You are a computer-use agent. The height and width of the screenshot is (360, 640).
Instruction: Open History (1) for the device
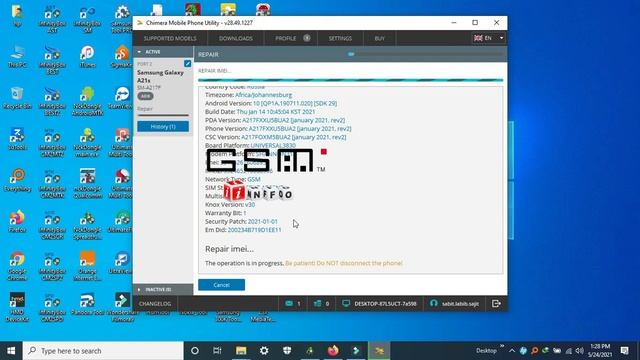[163, 127]
